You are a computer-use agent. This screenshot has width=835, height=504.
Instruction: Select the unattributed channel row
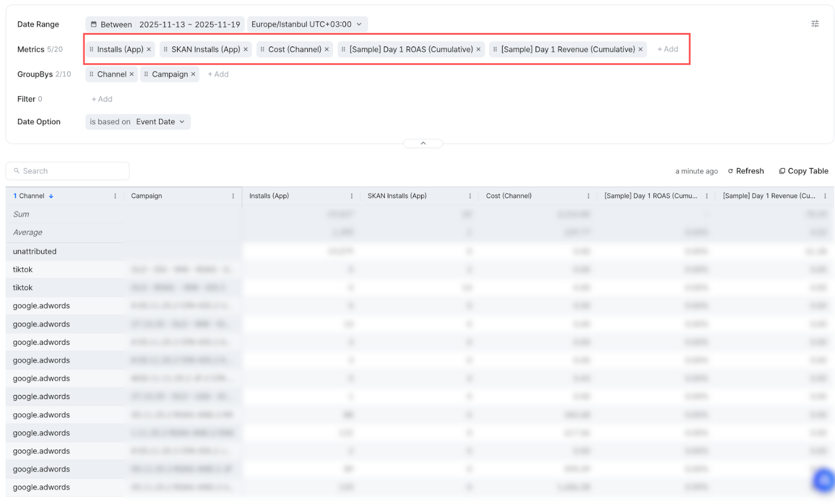tap(34, 251)
